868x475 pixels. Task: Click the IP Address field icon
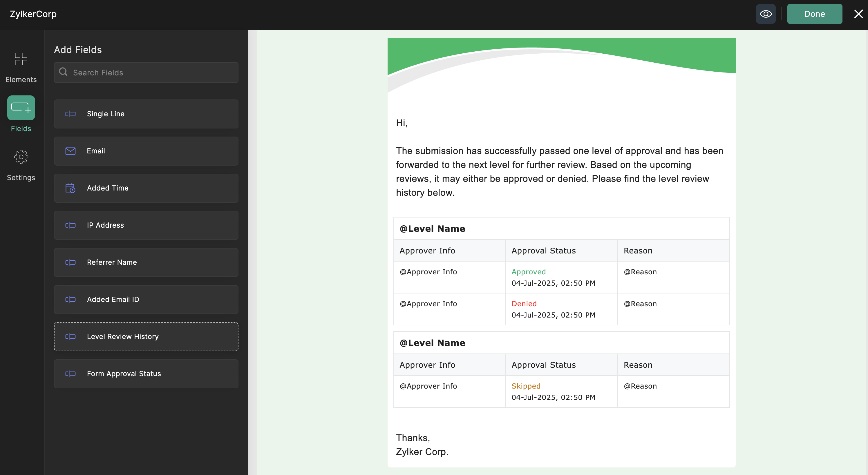[70, 225]
